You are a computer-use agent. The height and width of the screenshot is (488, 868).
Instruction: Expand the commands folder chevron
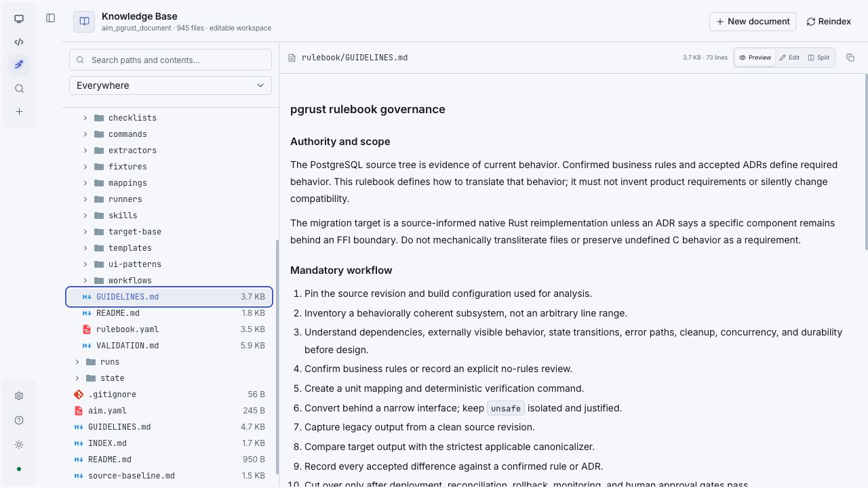pos(85,134)
